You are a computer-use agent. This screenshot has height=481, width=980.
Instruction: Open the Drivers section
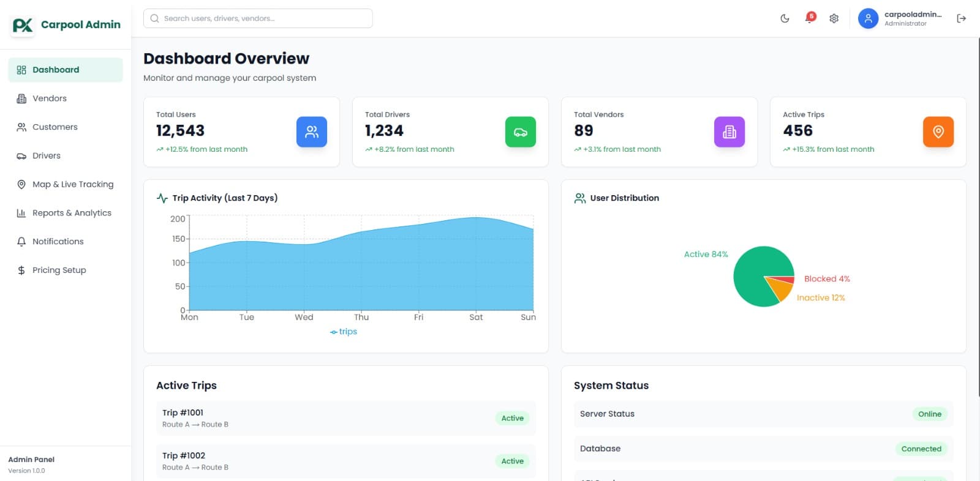[x=66, y=156]
